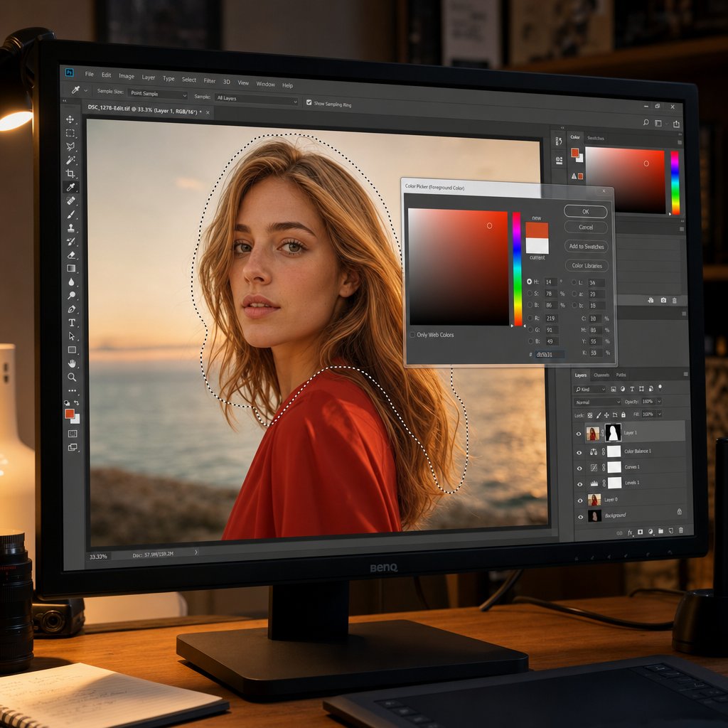
Task: Open the Layers panel menu
Action: (x=686, y=374)
